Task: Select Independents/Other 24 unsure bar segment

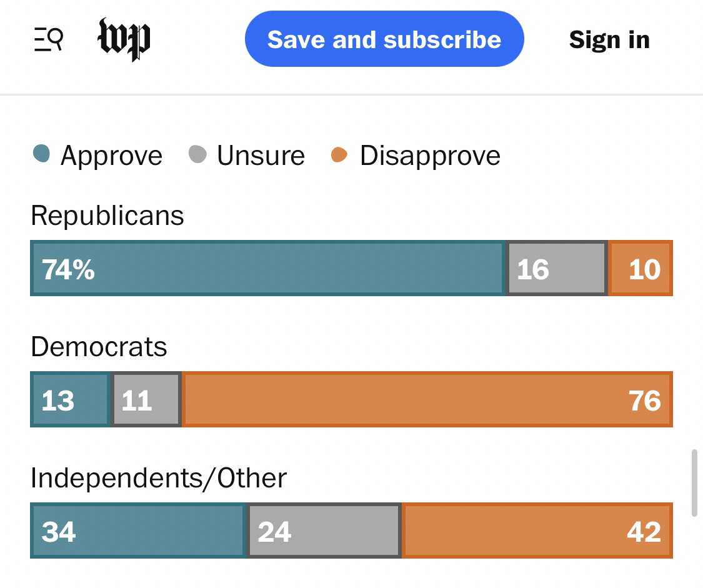Action: click(x=324, y=531)
